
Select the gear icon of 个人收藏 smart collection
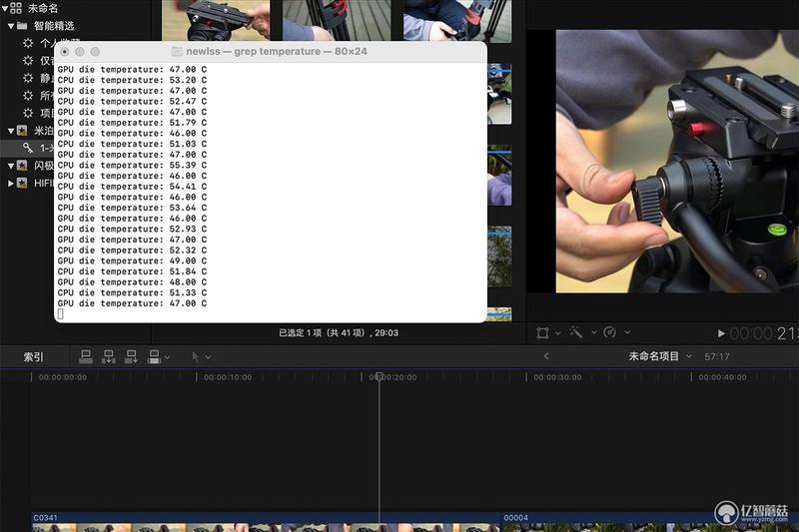tap(28, 43)
